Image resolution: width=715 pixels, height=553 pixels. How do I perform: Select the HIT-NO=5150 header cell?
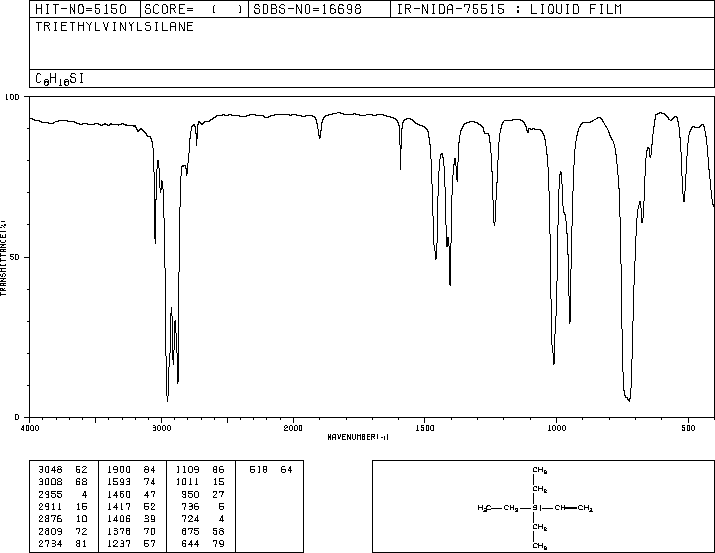click(x=85, y=9)
